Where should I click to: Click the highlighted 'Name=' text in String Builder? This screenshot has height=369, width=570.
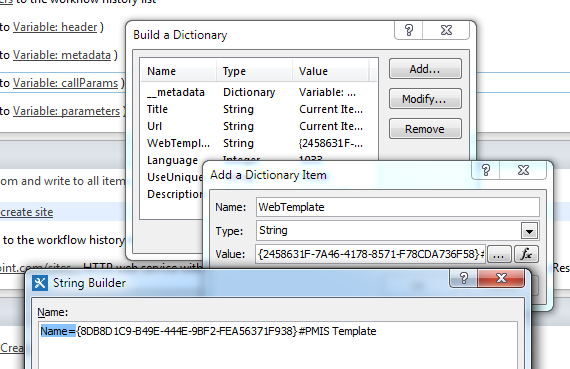click(x=58, y=331)
